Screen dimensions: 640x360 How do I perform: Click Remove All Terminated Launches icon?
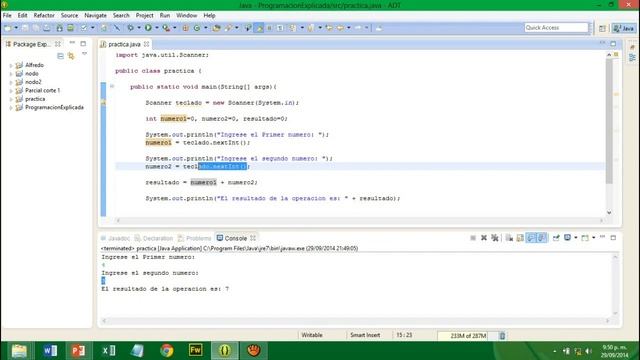click(x=495, y=238)
